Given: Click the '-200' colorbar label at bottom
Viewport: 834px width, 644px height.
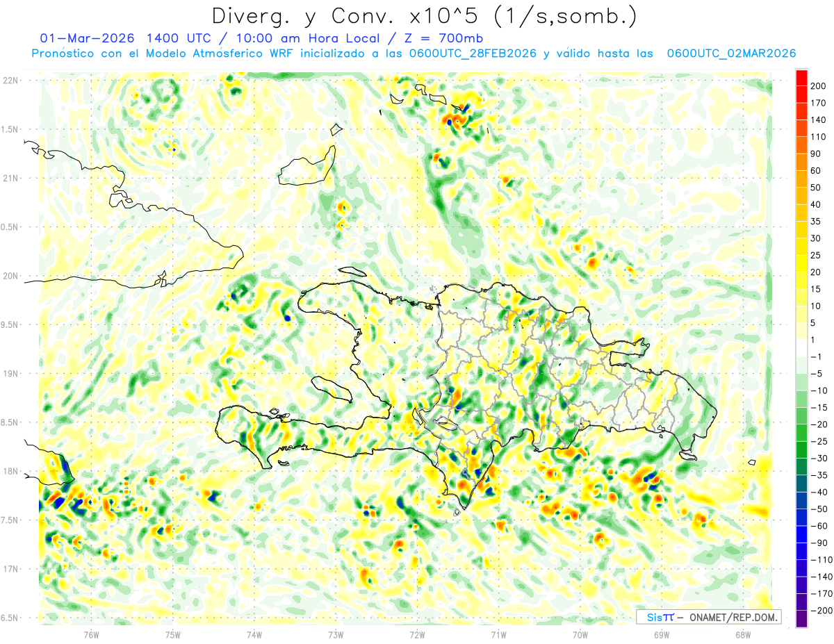Looking at the screenshot, I should [824, 610].
